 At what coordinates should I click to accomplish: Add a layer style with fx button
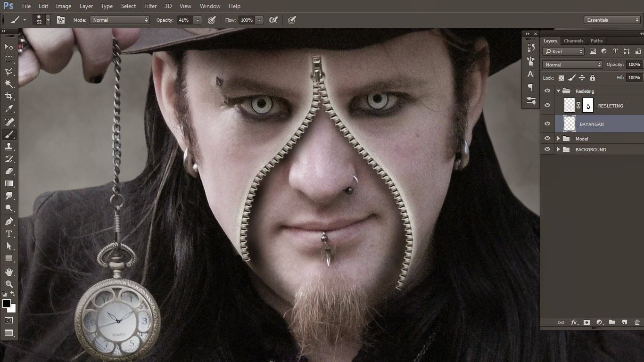574,322
